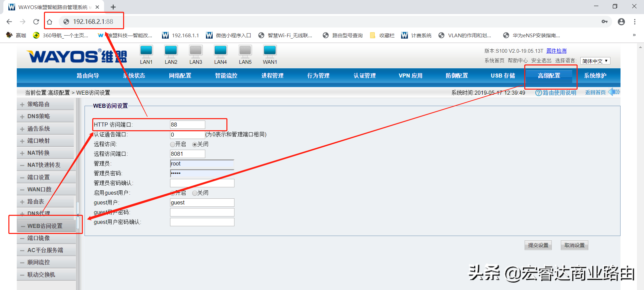Image resolution: width=644 pixels, height=290 pixels.
Task: Open the 简体中文 language dropdown
Action: pyautogui.click(x=595, y=61)
